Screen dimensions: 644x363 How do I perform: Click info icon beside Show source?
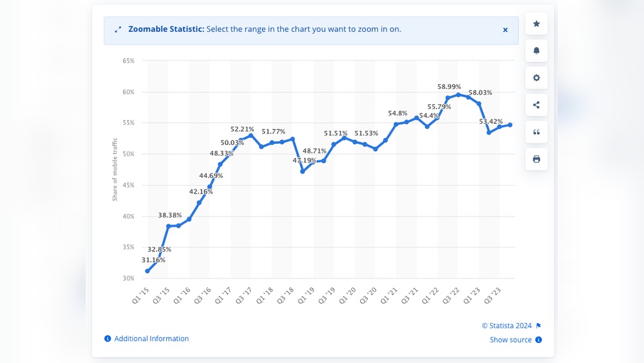tap(538, 340)
